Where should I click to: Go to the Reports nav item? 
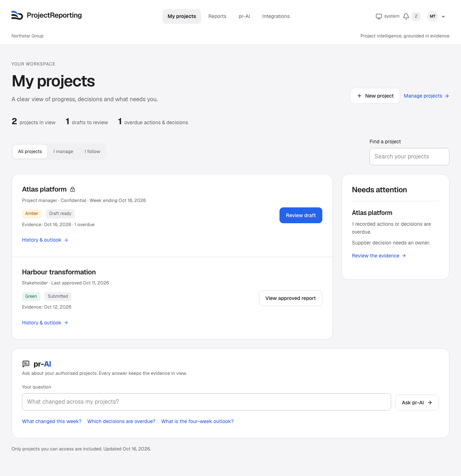point(217,16)
